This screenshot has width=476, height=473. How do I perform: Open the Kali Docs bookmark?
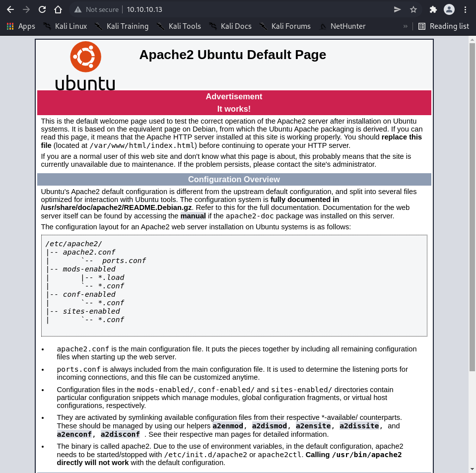pyautogui.click(x=230, y=26)
